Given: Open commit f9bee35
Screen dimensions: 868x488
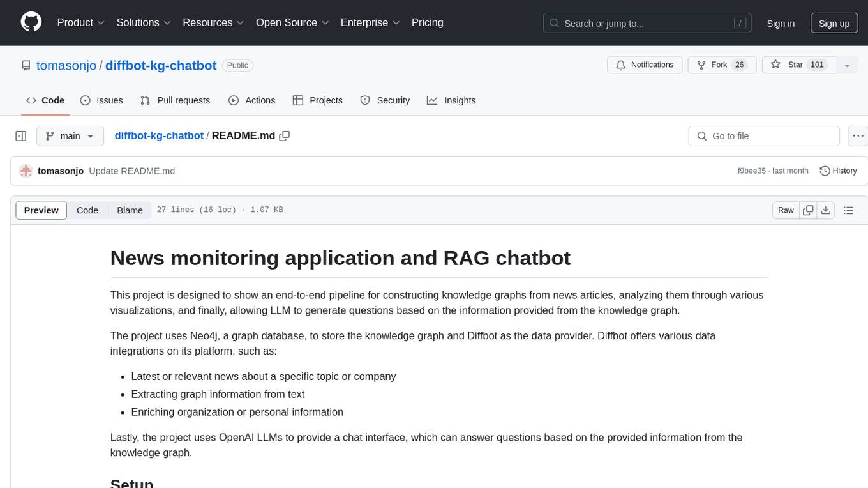Looking at the screenshot, I should 751,171.
